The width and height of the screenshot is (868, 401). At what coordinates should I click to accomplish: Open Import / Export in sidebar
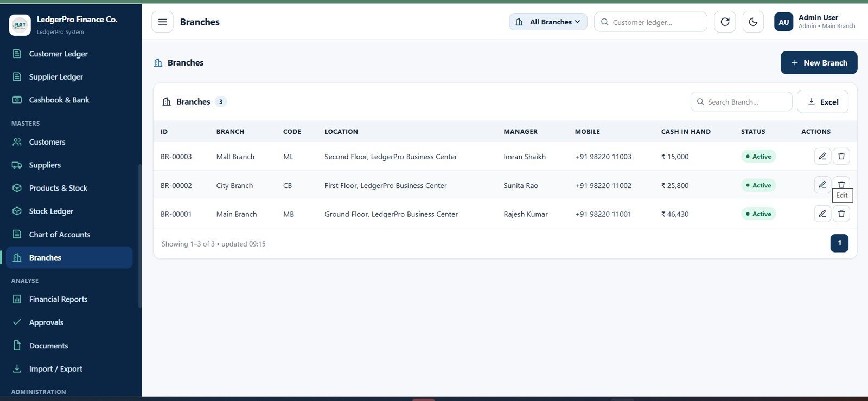pyautogui.click(x=69, y=369)
